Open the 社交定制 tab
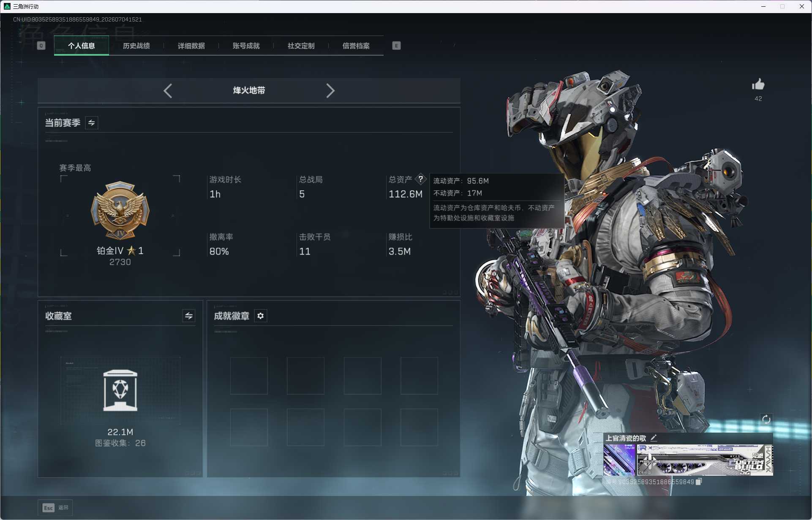 pyautogui.click(x=301, y=46)
